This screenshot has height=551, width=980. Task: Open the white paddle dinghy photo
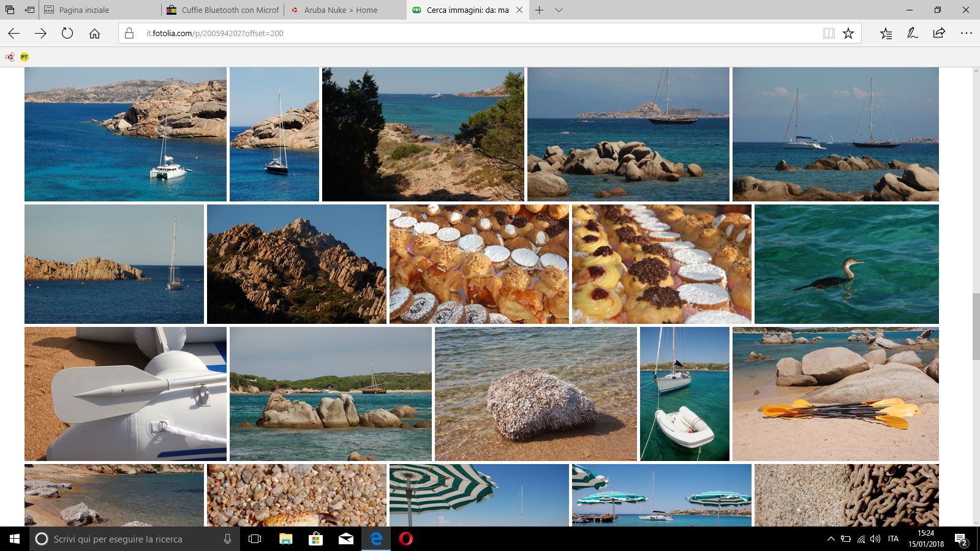coord(126,394)
